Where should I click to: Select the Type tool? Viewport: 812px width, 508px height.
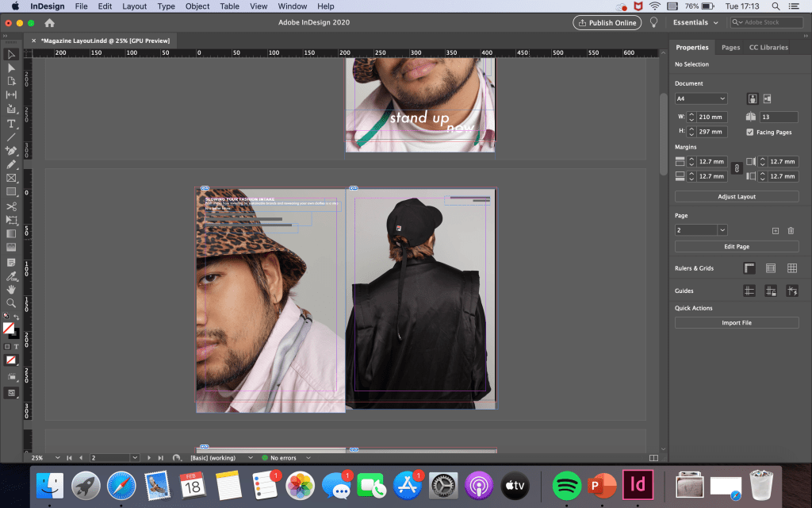(11, 123)
